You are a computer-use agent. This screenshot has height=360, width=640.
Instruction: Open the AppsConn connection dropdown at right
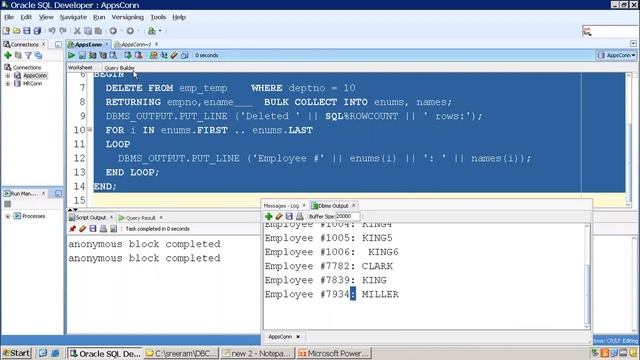click(x=617, y=55)
